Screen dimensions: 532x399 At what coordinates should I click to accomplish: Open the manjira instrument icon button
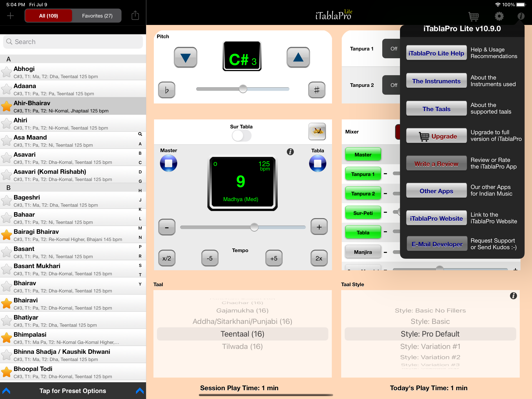pos(317,131)
